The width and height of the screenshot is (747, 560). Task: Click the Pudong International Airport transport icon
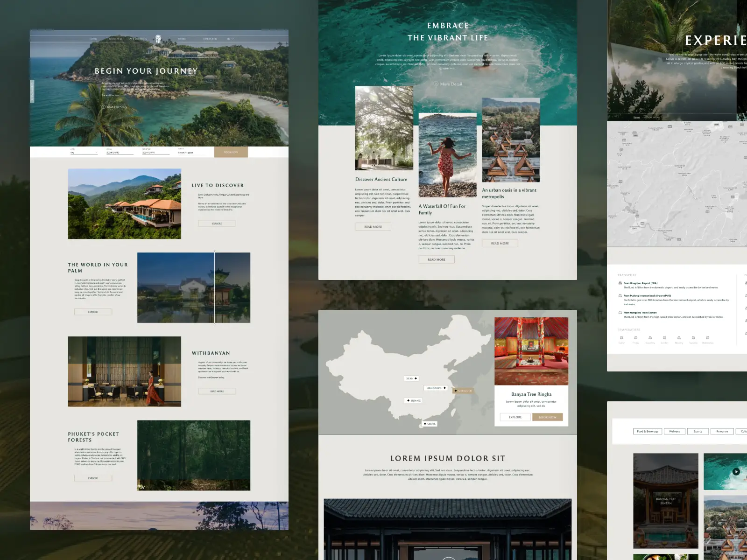[620, 296]
